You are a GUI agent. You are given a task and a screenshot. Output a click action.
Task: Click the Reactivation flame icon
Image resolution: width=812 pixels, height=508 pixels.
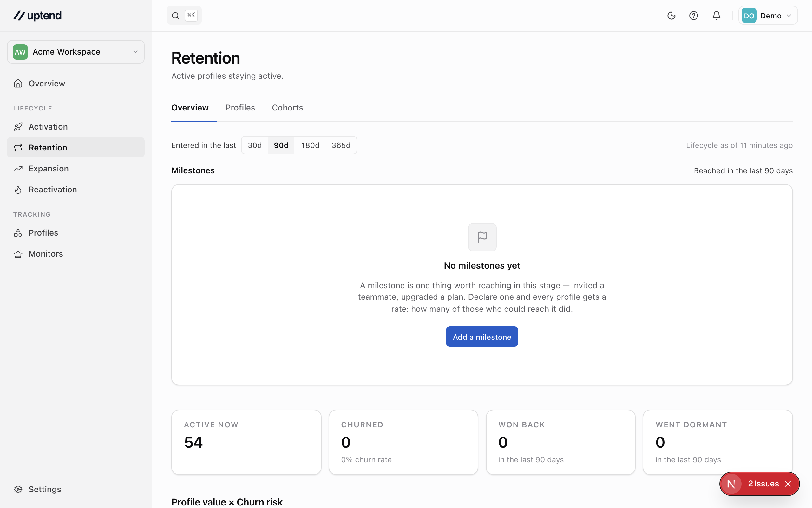(x=18, y=190)
